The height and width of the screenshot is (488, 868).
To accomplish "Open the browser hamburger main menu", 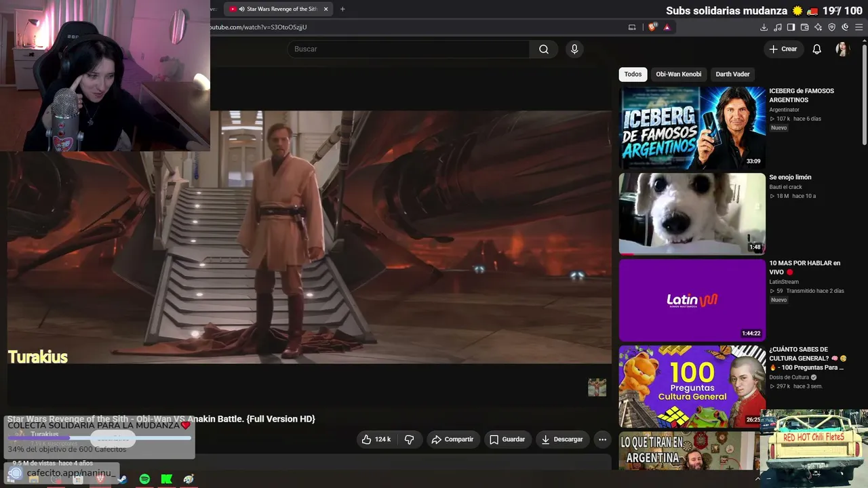I will [859, 27].
